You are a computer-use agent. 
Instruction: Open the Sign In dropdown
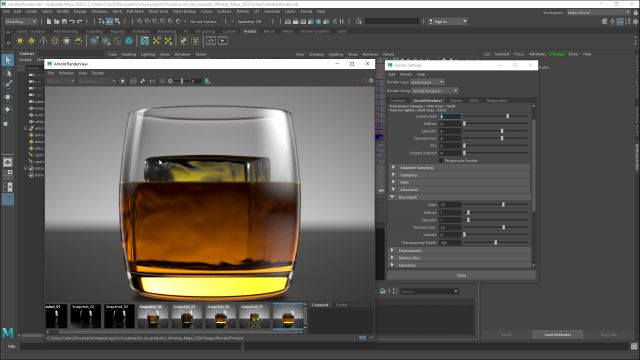coord(447,21)
